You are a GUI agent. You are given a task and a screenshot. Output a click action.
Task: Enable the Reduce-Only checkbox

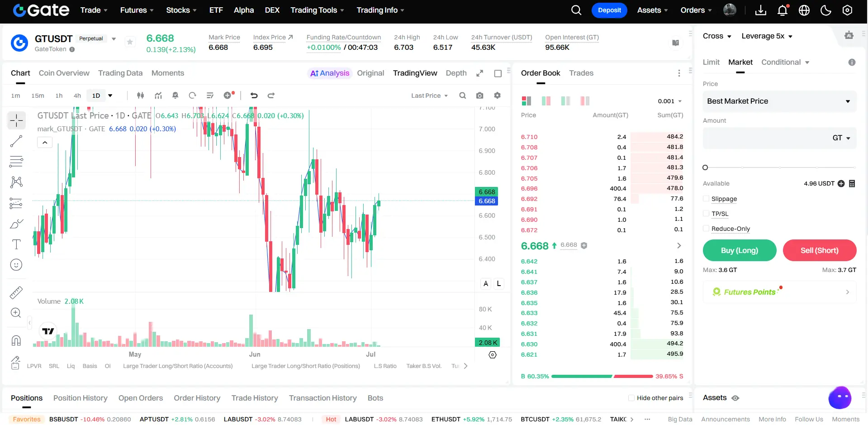point(706,229)
